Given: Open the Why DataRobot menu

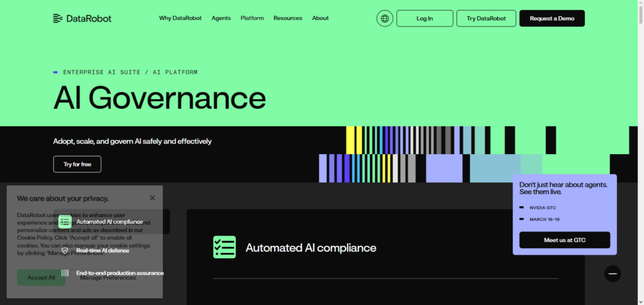Looking at the screenshot, I should 180,18.
